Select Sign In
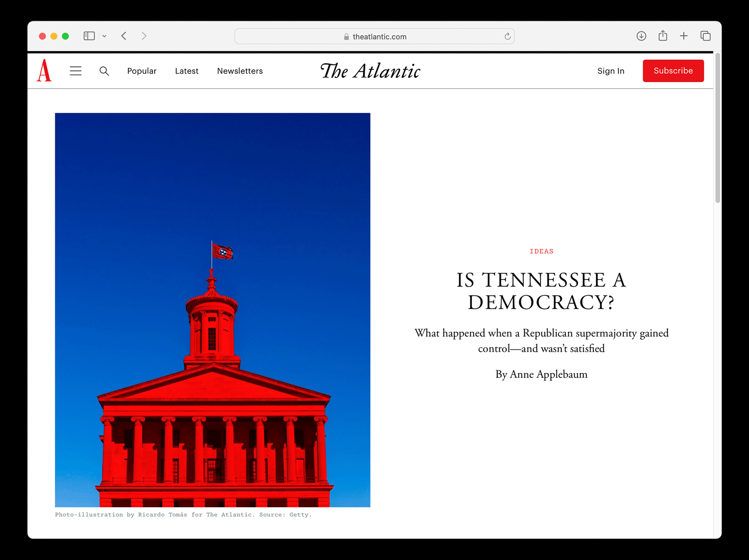The image size is (749, 560). 610,71
